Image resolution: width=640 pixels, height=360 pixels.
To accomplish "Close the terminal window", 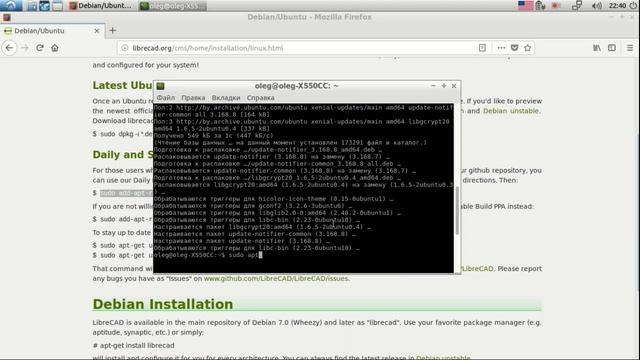I will point(454,86).
